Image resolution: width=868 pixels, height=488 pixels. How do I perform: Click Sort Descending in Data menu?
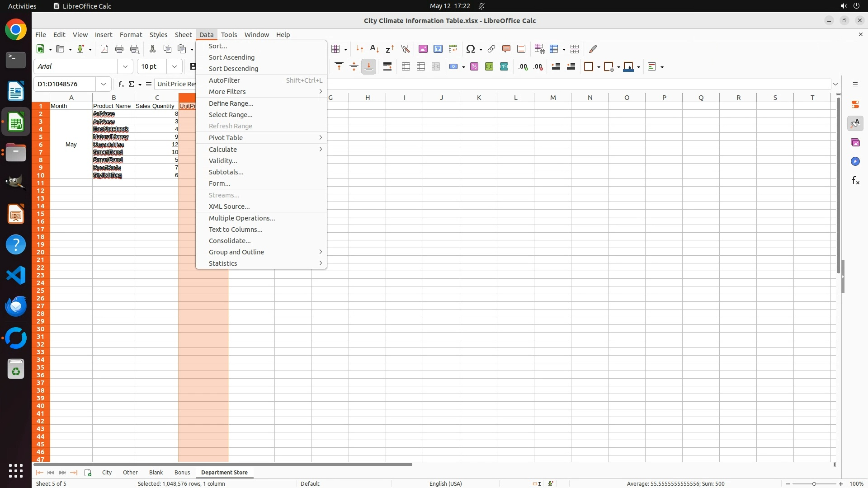pyautogui.click(x=234, y=69)
